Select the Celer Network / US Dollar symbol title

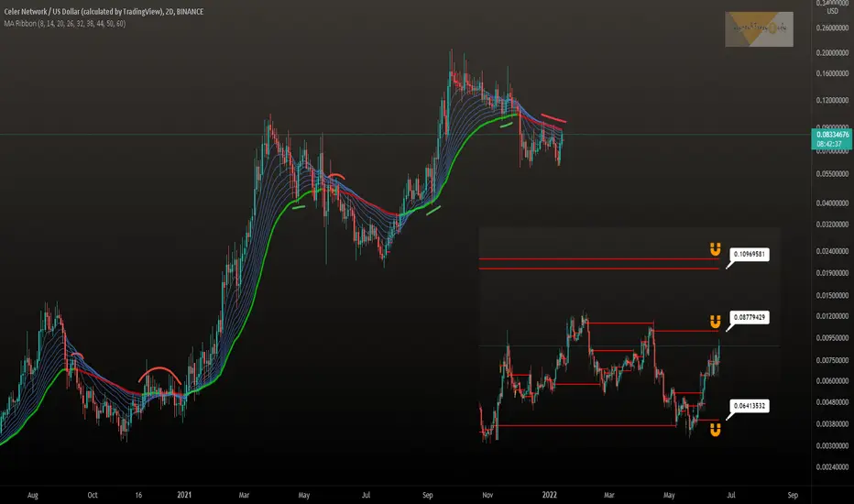(x=104, y=11)
